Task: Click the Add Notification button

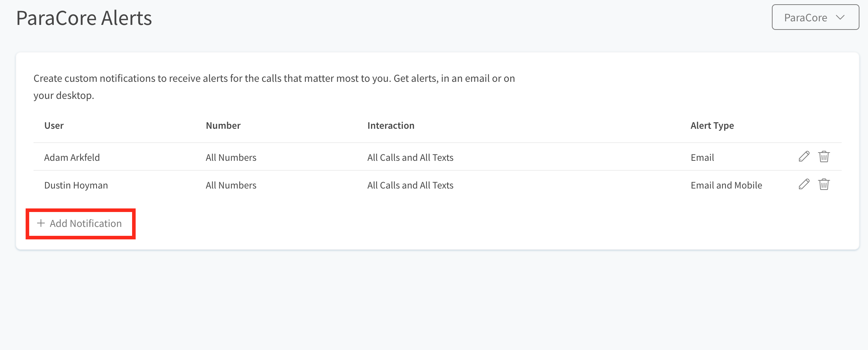Action: point(80,224)
